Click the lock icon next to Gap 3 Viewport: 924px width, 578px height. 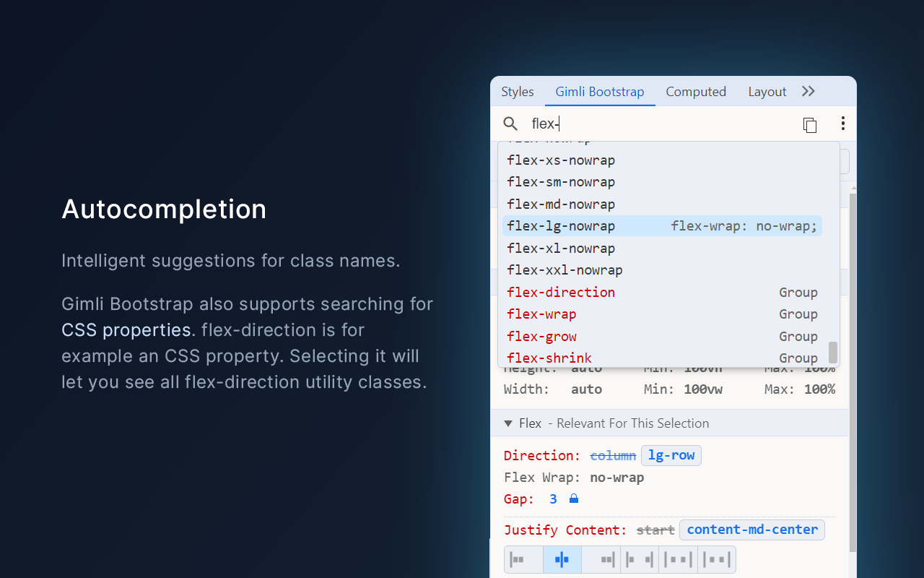tap(574, 499)
